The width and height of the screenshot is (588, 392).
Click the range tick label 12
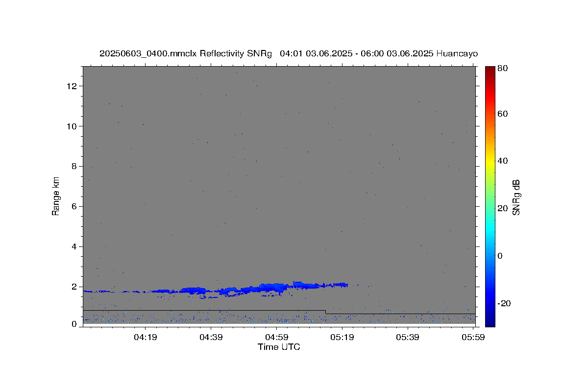(x=73, y=86)
